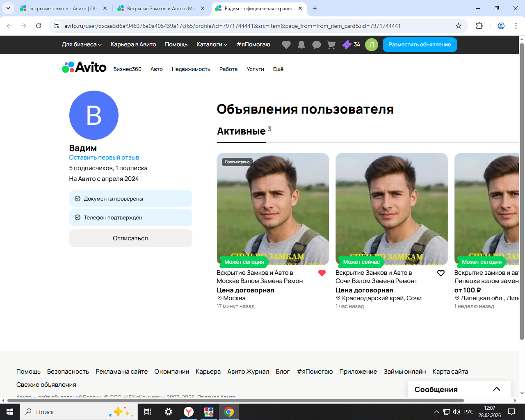Open 'Недвижимость' category
This screenshot has height=420, width=525.
pos(191,69)
